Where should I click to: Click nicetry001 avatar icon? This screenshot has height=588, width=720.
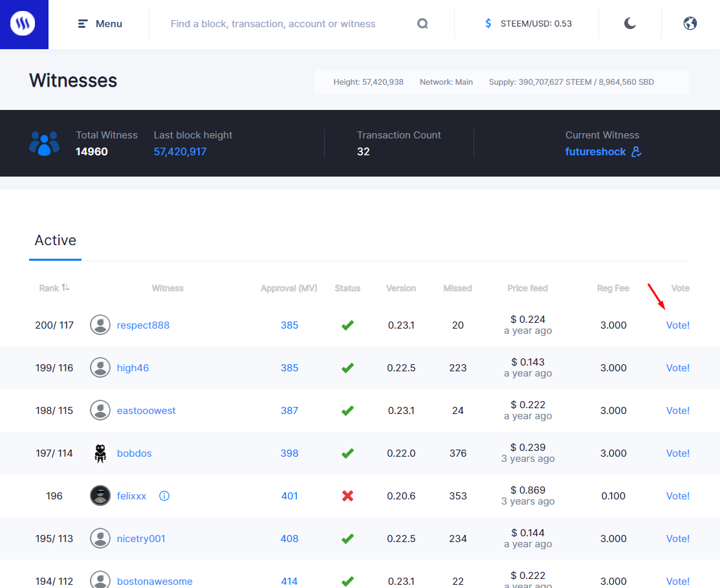pyautogui.click(x=100, y=538)
